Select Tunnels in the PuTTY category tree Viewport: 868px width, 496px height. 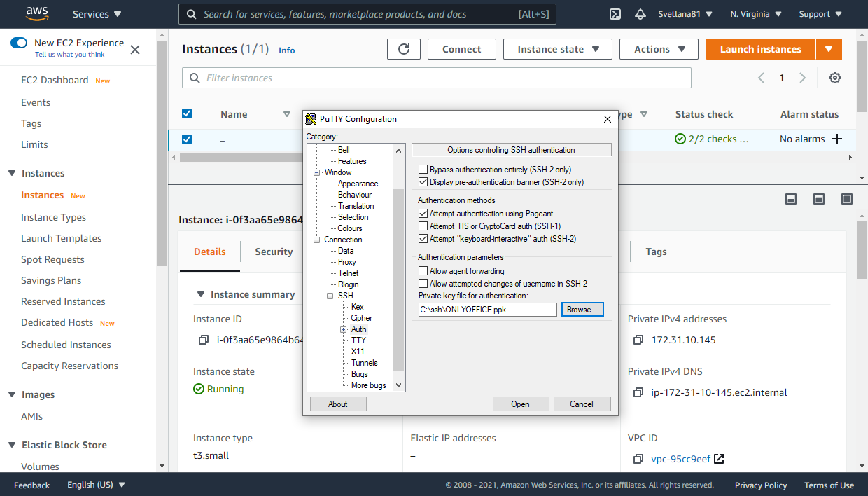[x=364, y=363]
